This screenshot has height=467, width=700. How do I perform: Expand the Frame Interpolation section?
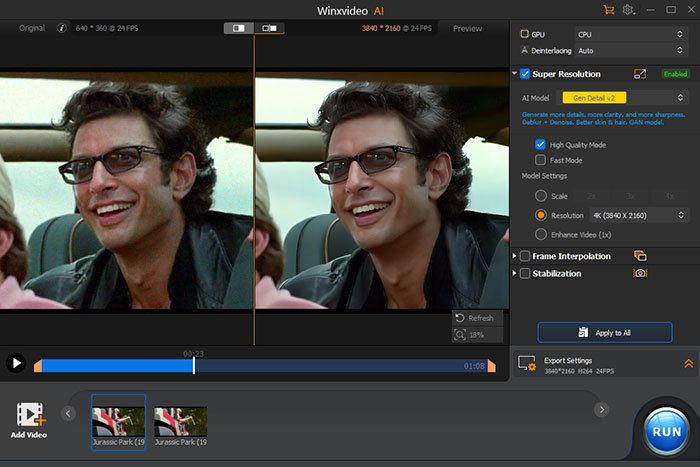pyautogui.click(x=514, y=256)
